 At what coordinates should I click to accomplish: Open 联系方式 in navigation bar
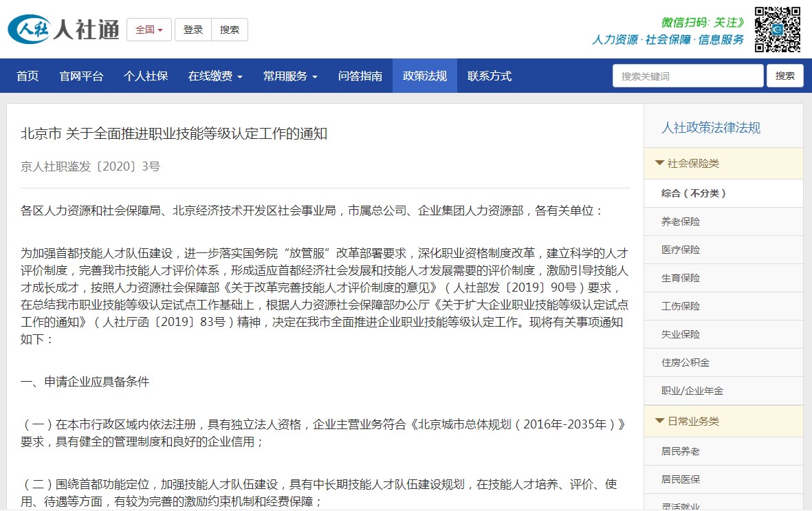(x=490, y=76)
